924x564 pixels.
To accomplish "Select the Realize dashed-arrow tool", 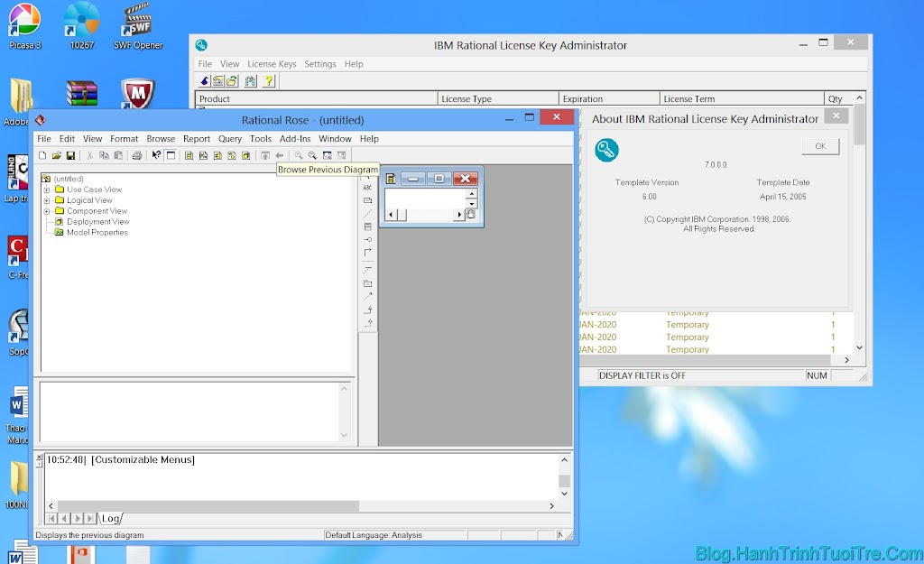I will (x=368, y=323).
